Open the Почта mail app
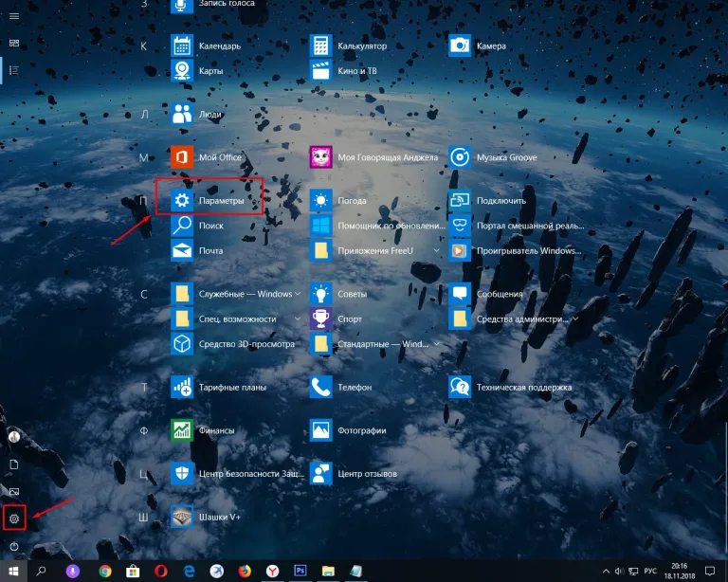The width and height of the screenshot is (728, 582). 197,250
